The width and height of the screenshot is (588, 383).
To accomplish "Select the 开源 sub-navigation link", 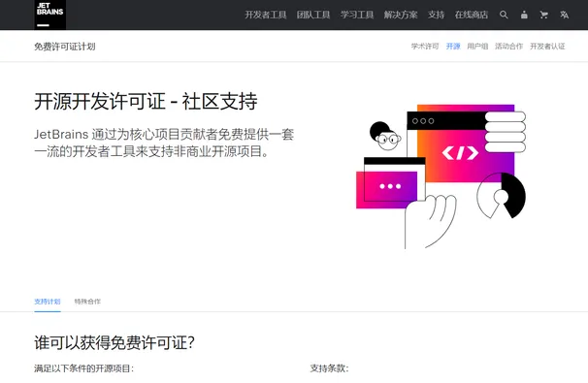I will [453, 47].
